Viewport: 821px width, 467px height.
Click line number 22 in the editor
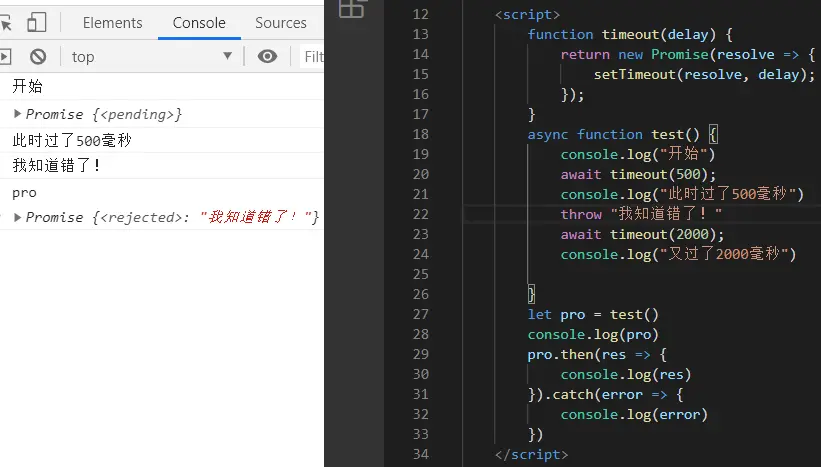420,214
